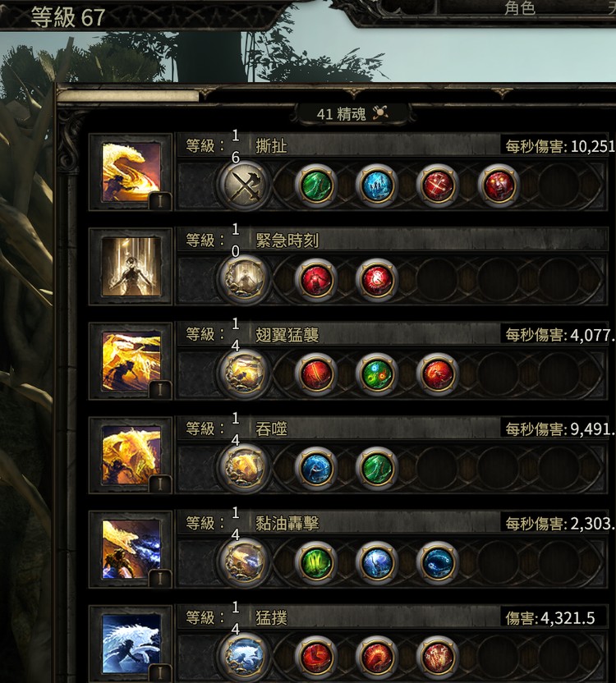Click the crossed axes gem in 撕扯 row

pos(245,186)
